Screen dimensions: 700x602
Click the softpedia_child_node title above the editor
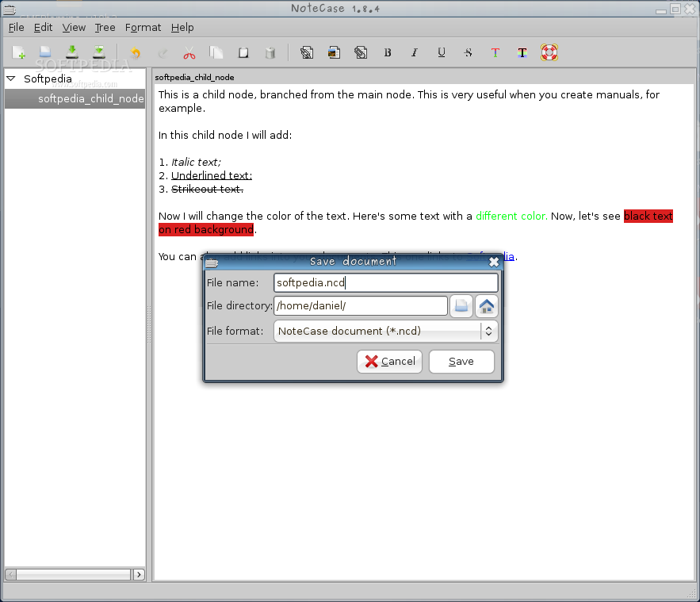coord(194,77)
